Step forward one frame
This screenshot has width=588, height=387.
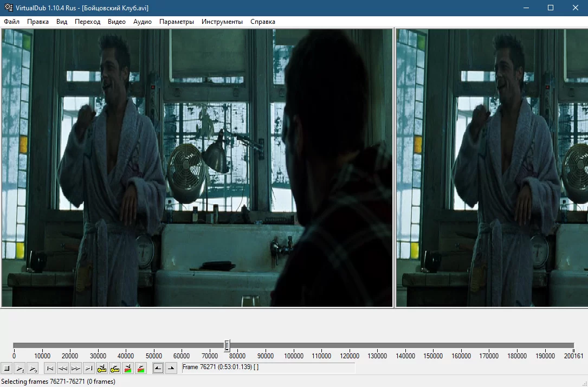pyautogui.click(x=76, y=369)
